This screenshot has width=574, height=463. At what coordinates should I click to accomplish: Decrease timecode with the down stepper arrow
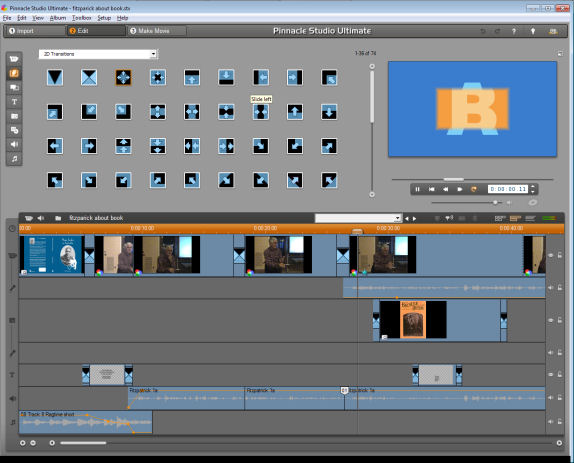click(x=533, y=191)
